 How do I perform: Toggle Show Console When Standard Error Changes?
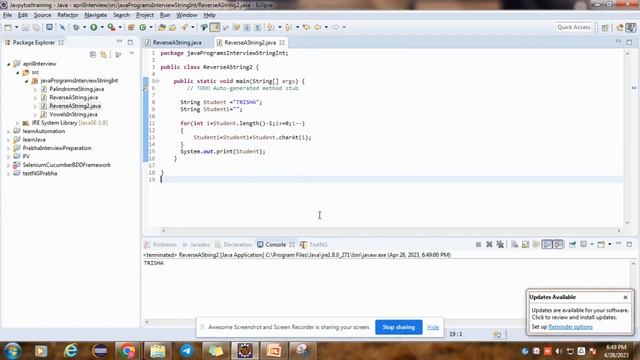(558, 244)
